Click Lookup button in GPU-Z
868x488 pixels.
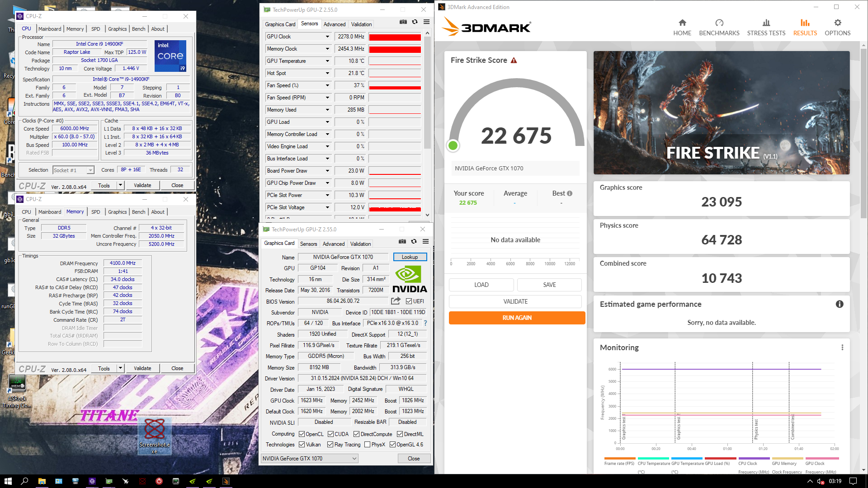[410, 257]
